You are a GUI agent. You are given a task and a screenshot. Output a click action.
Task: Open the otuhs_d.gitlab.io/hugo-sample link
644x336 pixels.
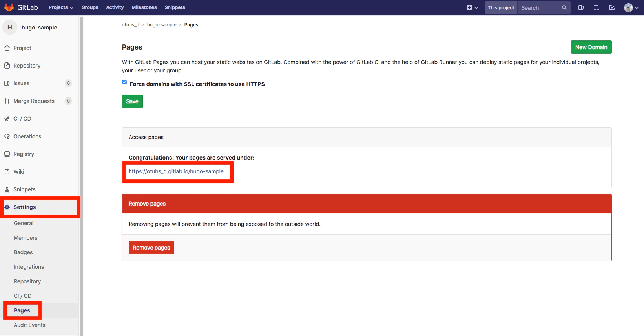pos(176,171)
